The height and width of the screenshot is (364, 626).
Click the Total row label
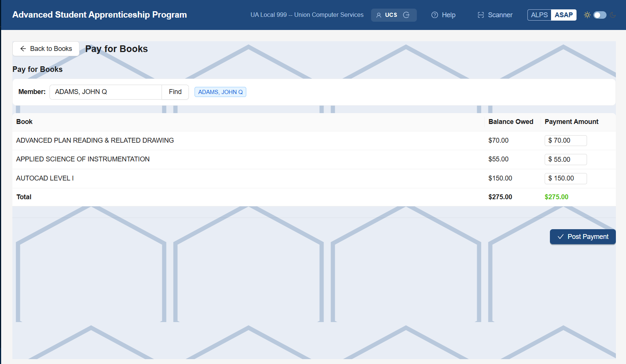(x=24, y=197)
